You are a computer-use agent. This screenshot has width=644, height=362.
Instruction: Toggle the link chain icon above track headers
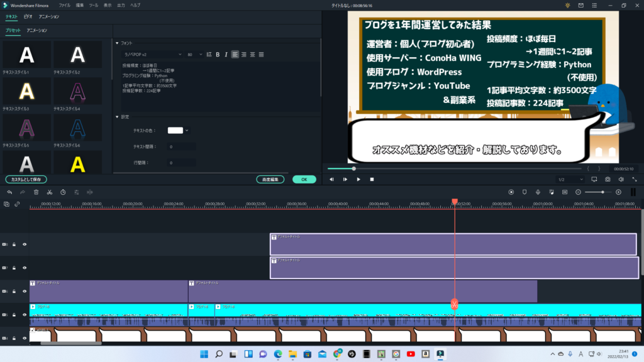pyautogui.click(x=17, y=204)
